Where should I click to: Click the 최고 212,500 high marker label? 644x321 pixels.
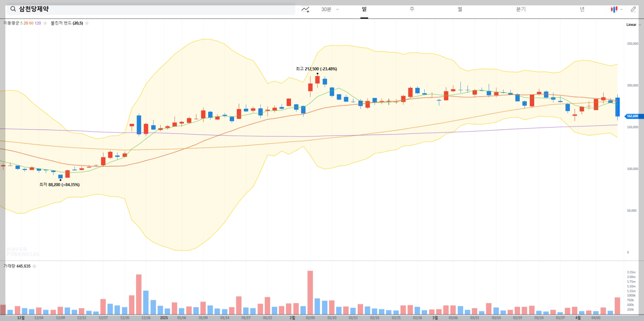click(x=316, y=69)
